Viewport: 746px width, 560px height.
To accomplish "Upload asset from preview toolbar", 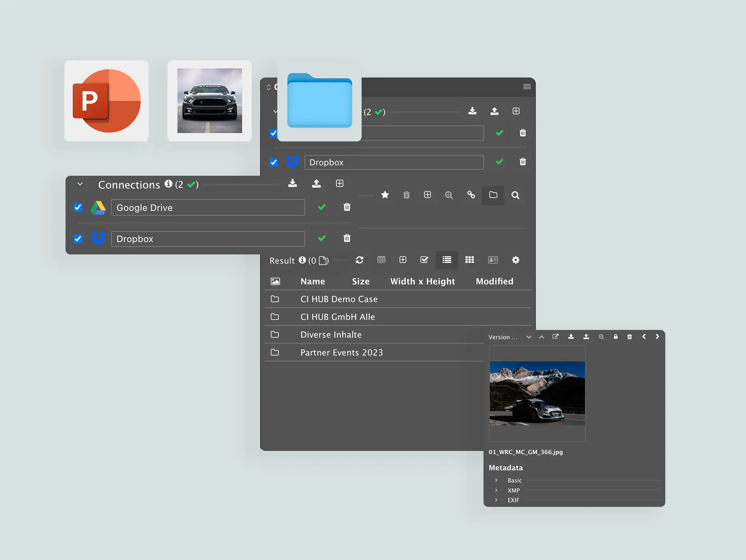I will tap(586, 336).
